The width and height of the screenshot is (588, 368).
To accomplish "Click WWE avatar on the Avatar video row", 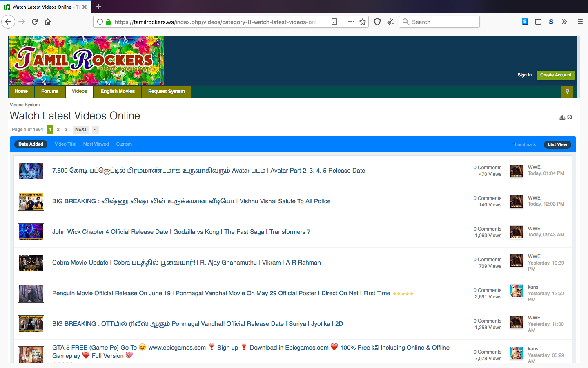I will tap(517, 171).
